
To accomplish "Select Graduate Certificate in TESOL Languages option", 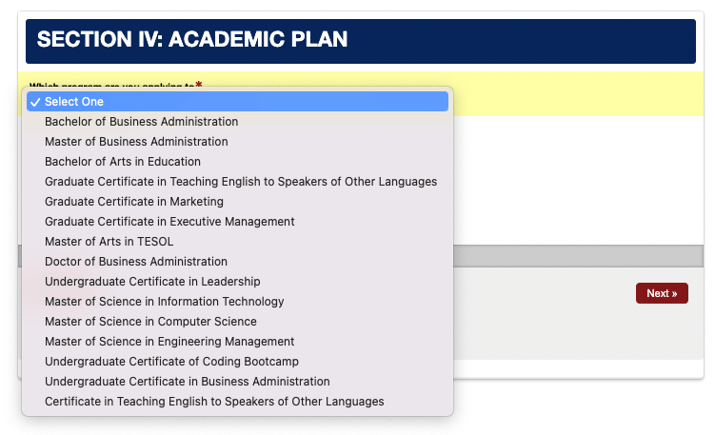I will (x=237, y=182).
